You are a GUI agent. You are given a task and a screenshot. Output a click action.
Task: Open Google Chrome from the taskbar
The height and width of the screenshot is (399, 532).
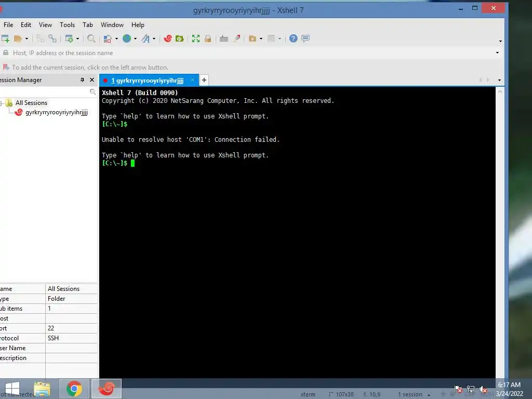click(74, 389)
